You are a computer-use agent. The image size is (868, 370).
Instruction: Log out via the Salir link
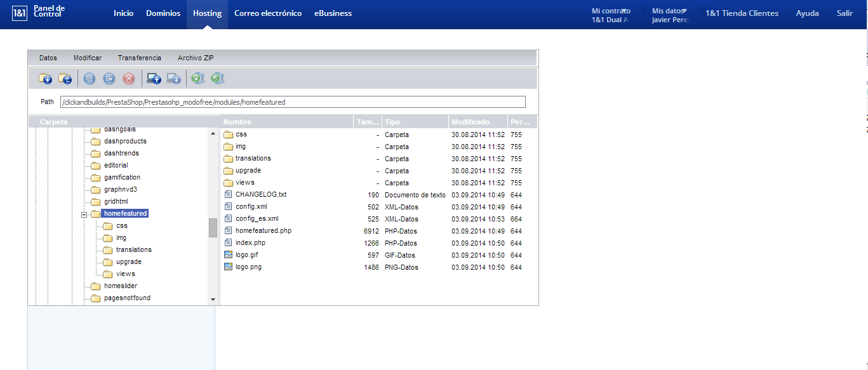tap(845, 13)
